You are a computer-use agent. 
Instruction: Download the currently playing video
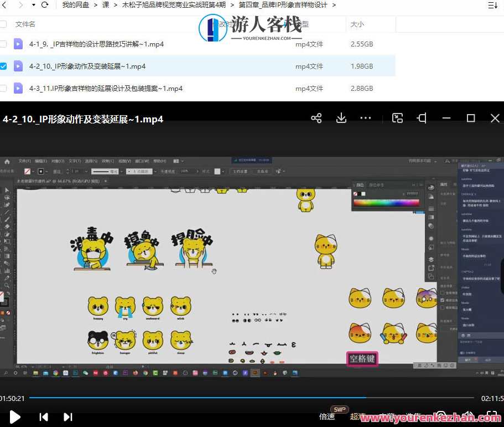coord(341,118)
